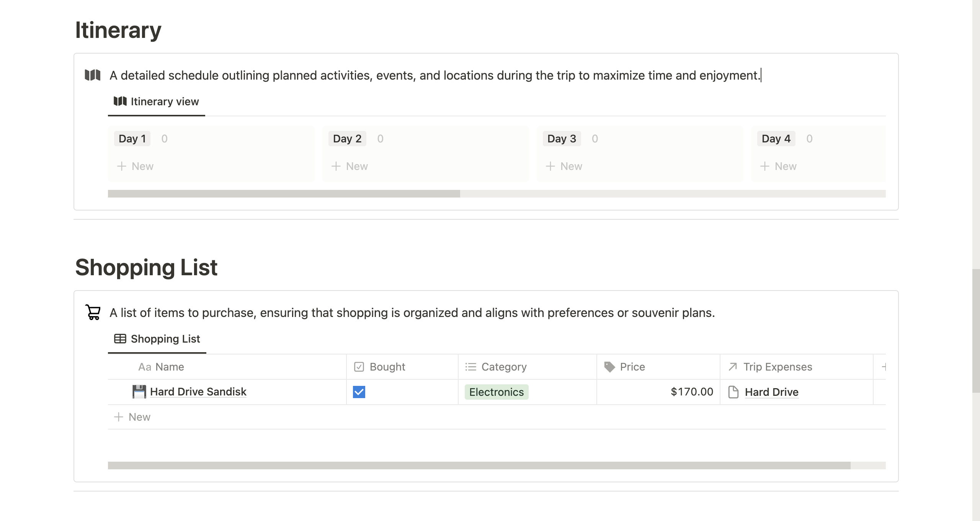The width and height of the screenshot is (980, 521).
Task: Click the page vertical scrollbar thumb
Action: tap(976, 331)
